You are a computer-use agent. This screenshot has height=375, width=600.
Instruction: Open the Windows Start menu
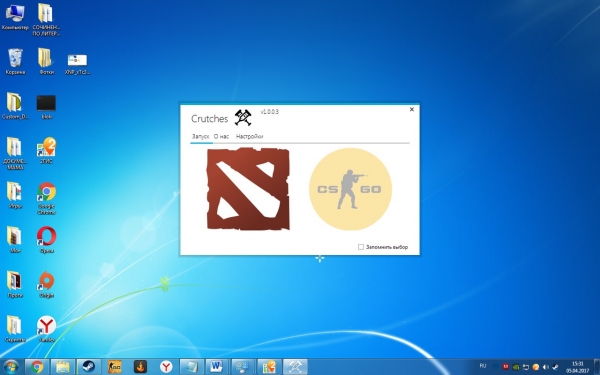[x=11, y=367]
